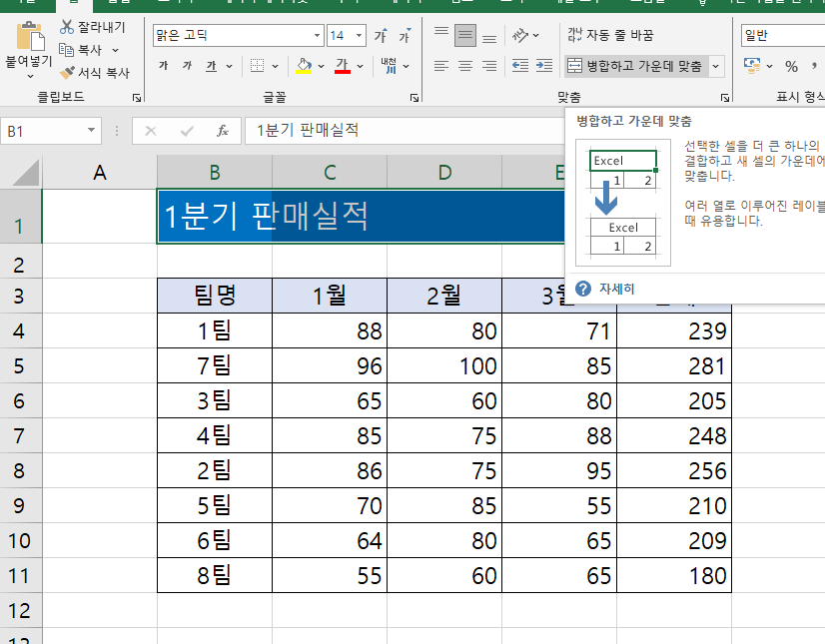Image resolution: width=825 pixels, height=644 pixels.
Task: Align text to the left
Action: [441, 66]
